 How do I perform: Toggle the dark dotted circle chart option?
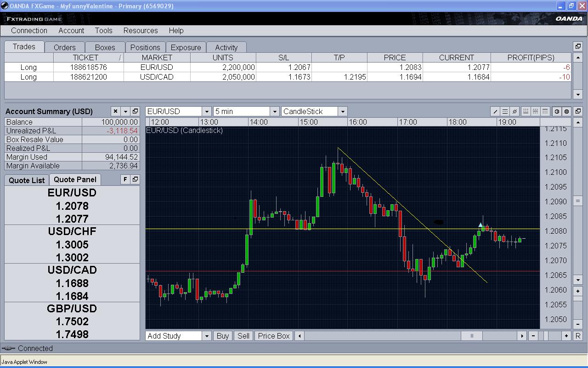coord(567,111)
